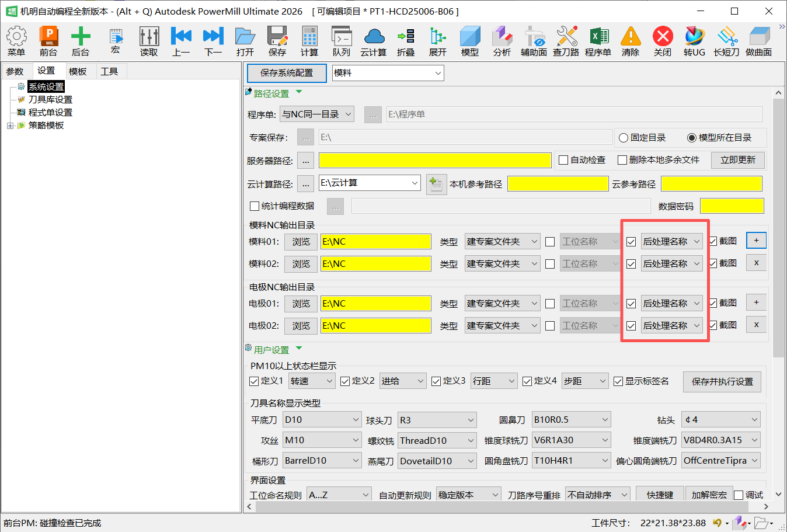Click 浏览 button for 模料01

(301, 242)
